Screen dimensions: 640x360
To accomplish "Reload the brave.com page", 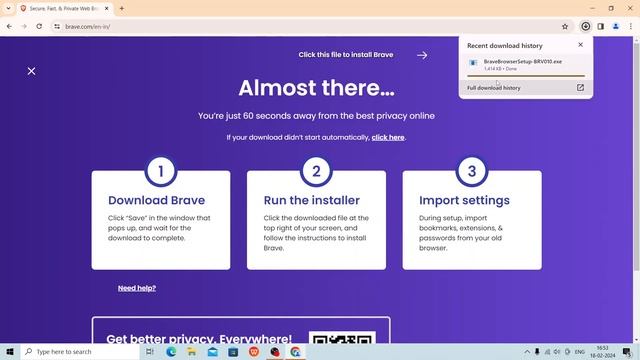I will tap(39, 27).
